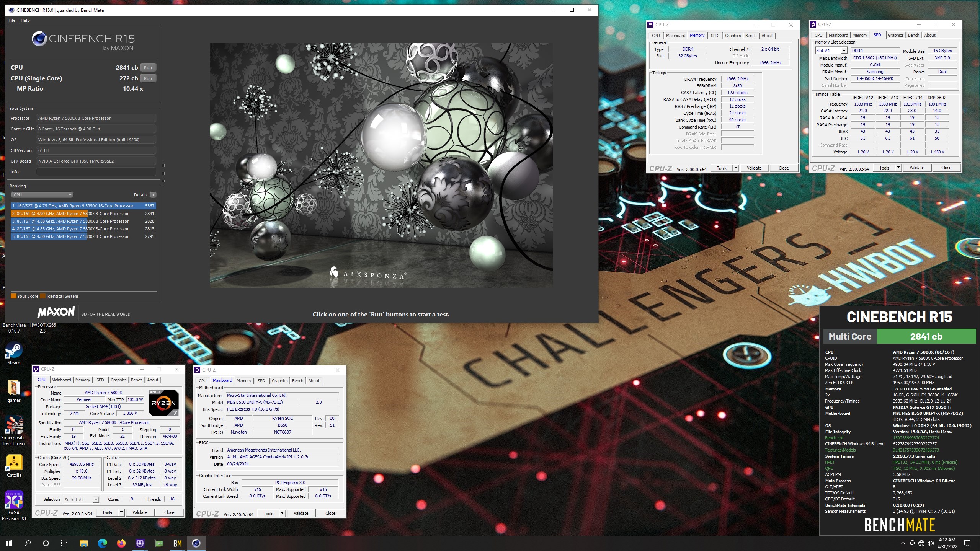Click Details arrow icon in Ranking panel
980x551 pixels.
(153, 195)
